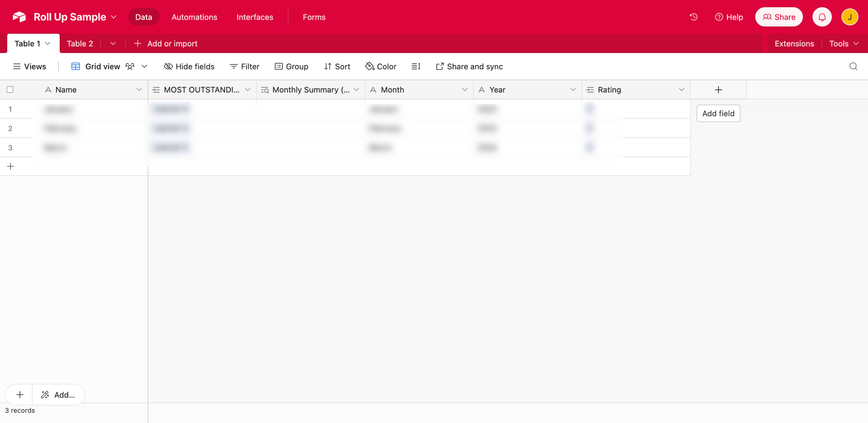Expand Grid view options chevron

pyautogui.click(x=144, y=66)
